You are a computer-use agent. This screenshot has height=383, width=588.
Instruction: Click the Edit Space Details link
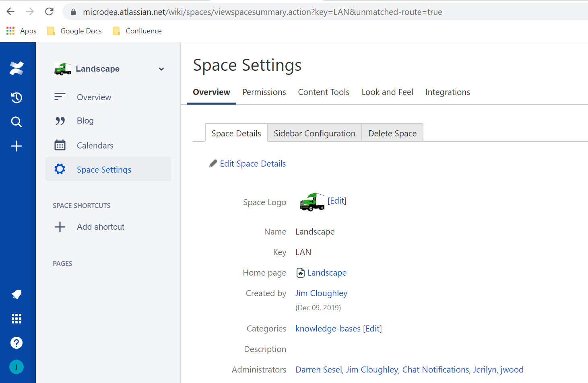tap(253, 164)
